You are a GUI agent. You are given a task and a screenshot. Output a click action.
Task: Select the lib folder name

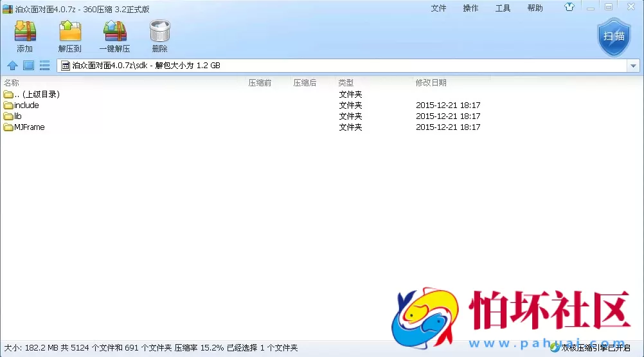tap(17, 116)
